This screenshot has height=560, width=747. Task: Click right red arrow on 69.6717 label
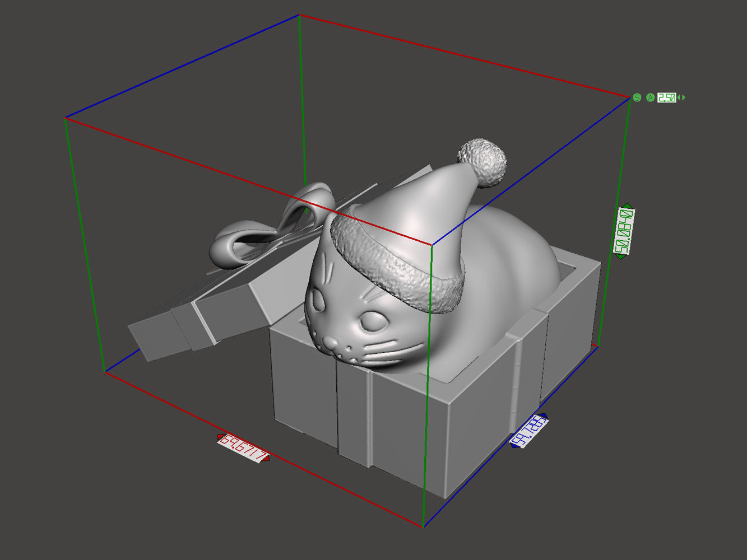coord(267,459)
